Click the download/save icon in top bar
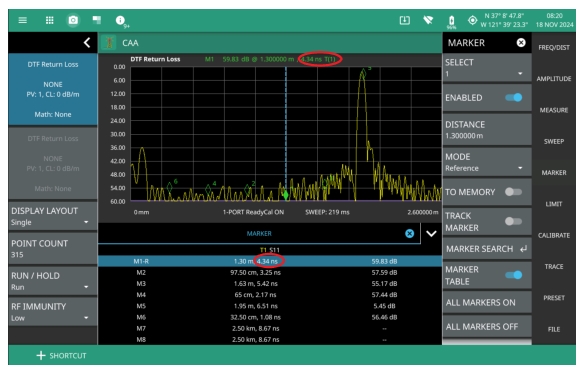 [405, 20]
